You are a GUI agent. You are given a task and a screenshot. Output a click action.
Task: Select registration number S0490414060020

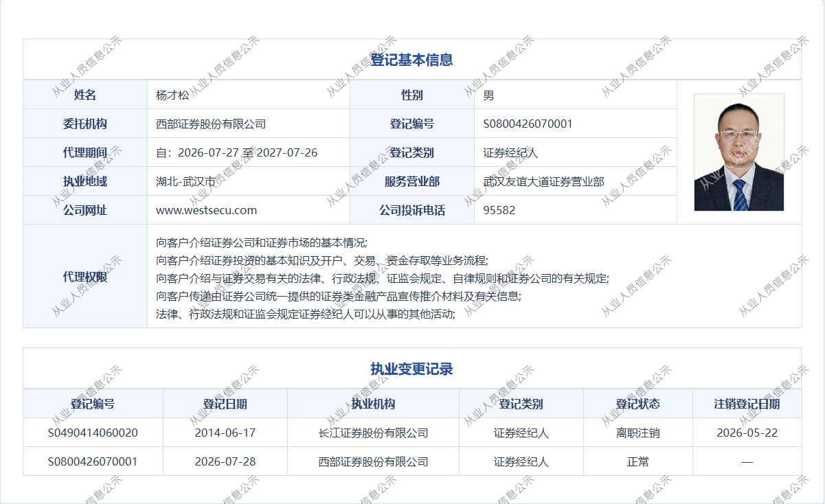click(x=93, y=433)
